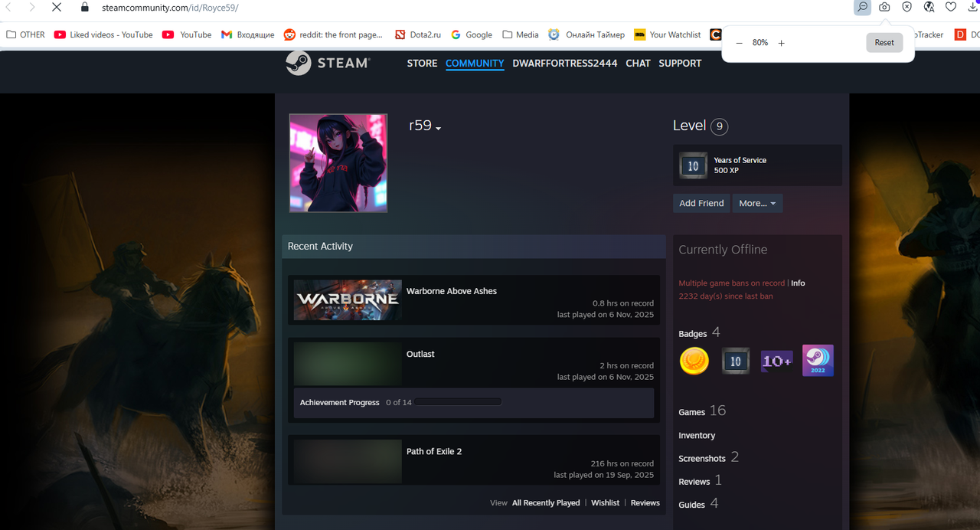This screenshot has height=530, width=980.
Task: Decrease zoom with the minus button
Action: [739, 43]
